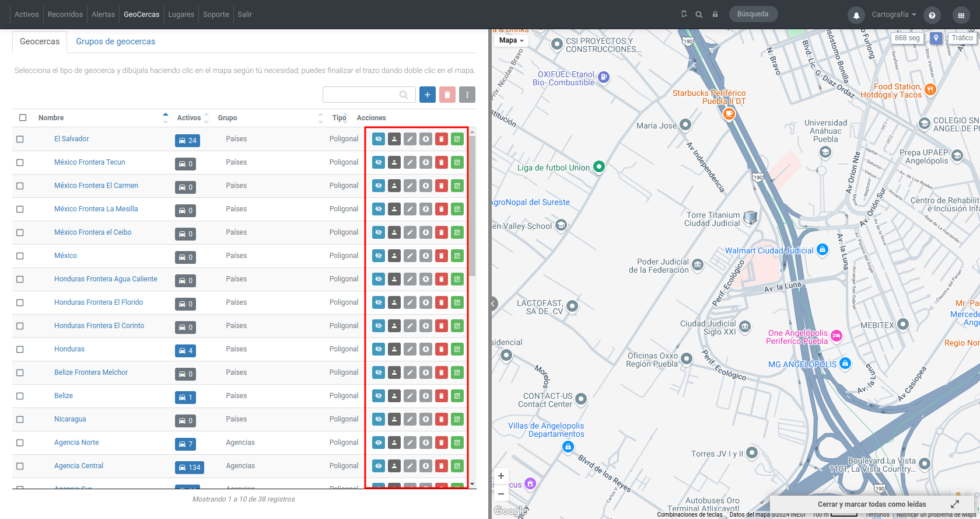The width and height of the screenshot is (980, 519).
Task: Click the magnifier search icon in top bar
Action: 699,15
